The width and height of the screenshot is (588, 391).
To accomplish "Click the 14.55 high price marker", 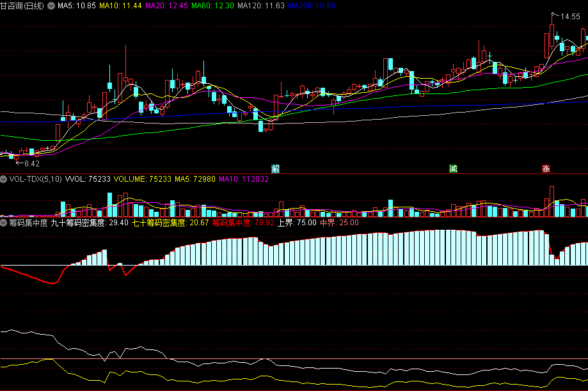I will click(x=570, y=17).
